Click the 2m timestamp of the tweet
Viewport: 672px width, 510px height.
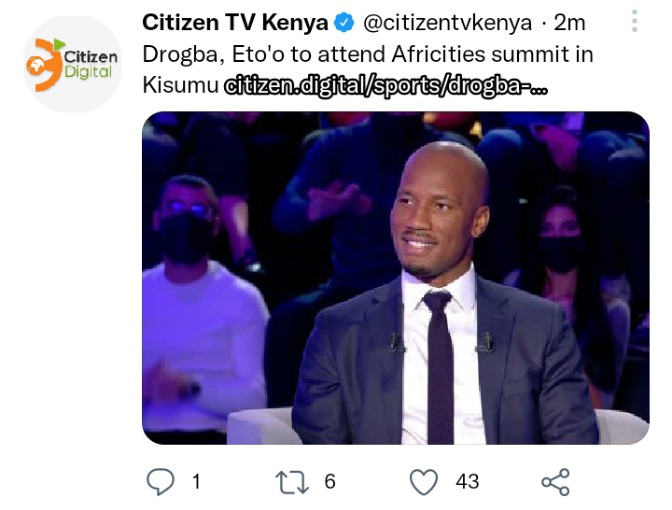[570, 23]
